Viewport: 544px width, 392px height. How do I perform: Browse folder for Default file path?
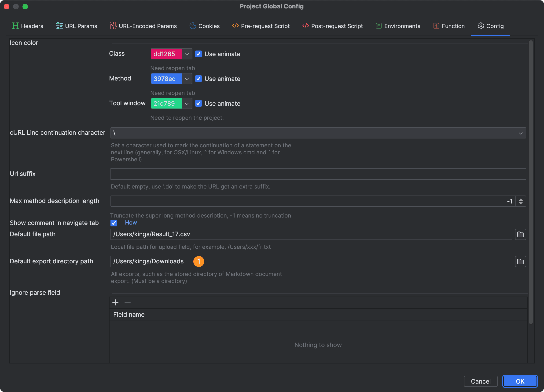point(520,234)
